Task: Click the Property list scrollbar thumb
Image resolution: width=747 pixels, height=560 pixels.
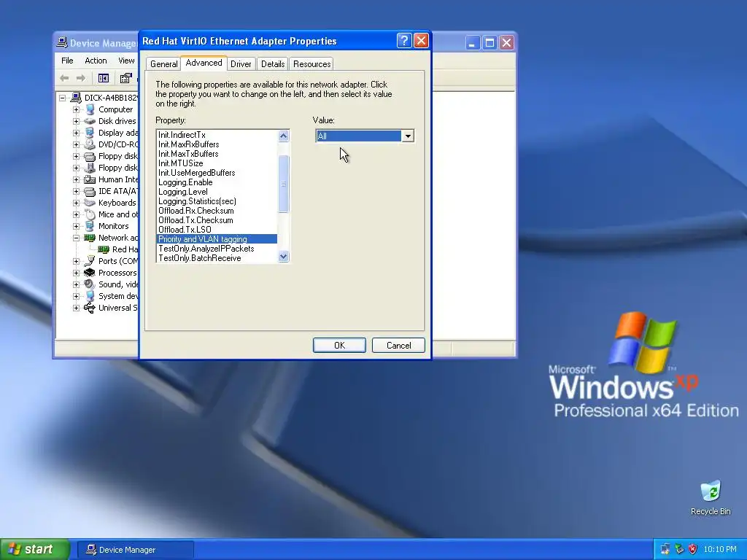Action: [284, 183]
